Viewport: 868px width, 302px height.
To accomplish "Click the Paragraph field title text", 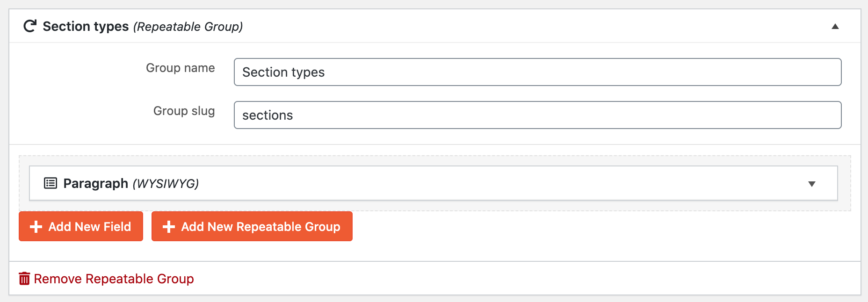I will pyautogui.click(x=96, y=183).
